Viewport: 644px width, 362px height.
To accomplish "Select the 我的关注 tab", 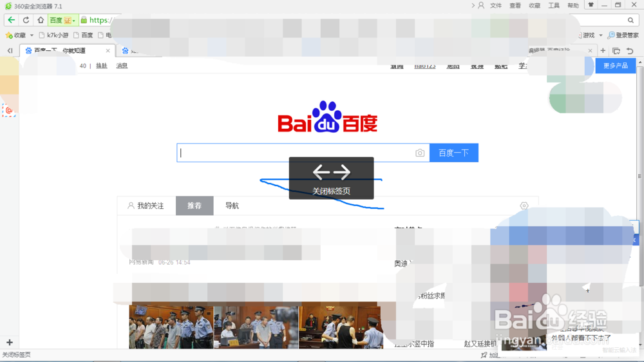I will [x=146, y=205].
